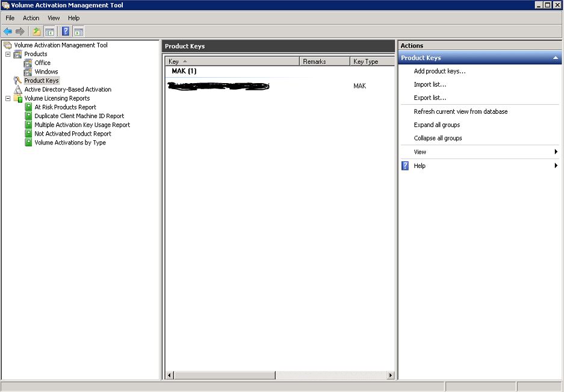The image size is (564, 392).
Task: Open the Action menu
Action: [31, 17]
